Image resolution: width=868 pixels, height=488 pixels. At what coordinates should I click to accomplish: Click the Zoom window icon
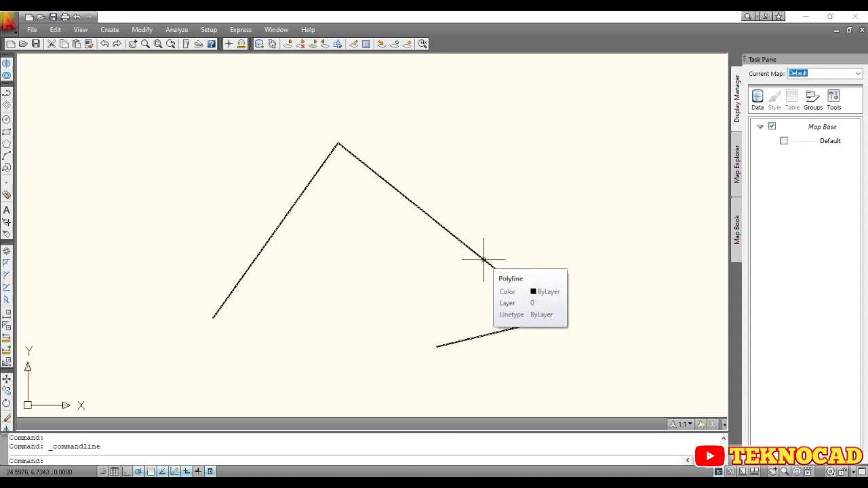(158, 44)
